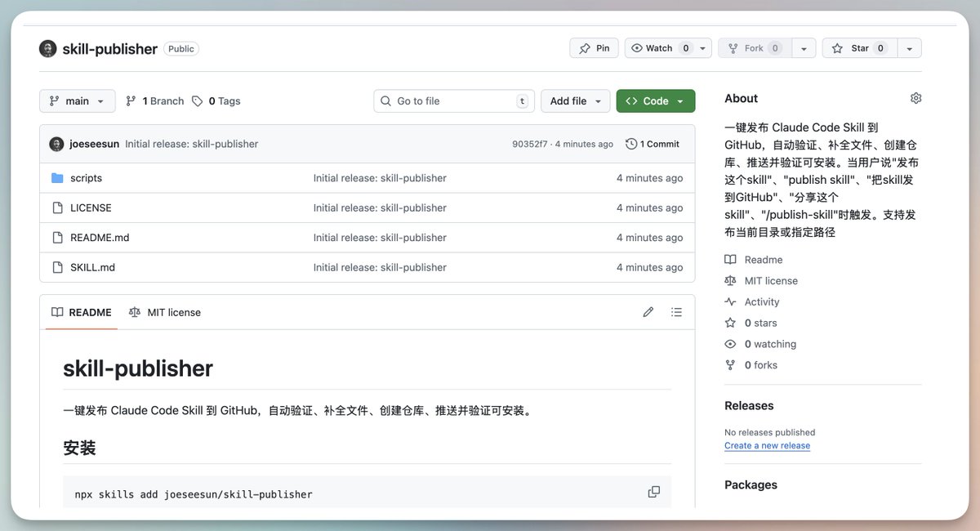Click the npx skills add command text
Viewport: 980px width, 531px height.
pos(194,494)
